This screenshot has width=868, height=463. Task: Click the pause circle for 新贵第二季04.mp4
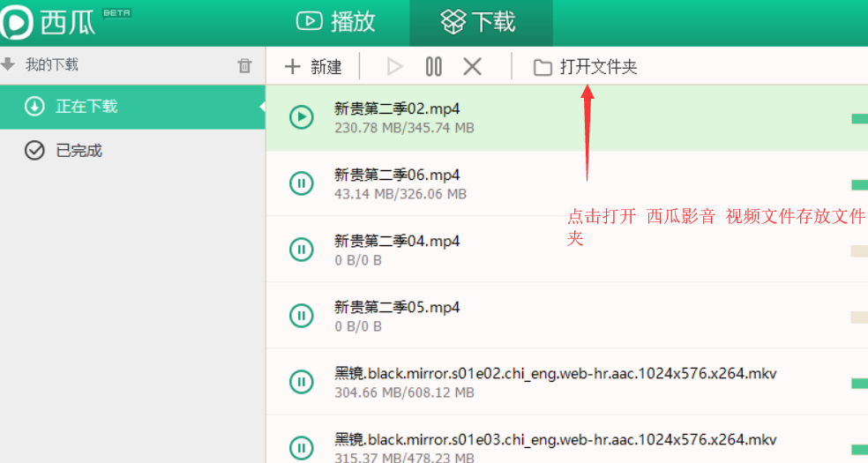(x=302, y=249)
